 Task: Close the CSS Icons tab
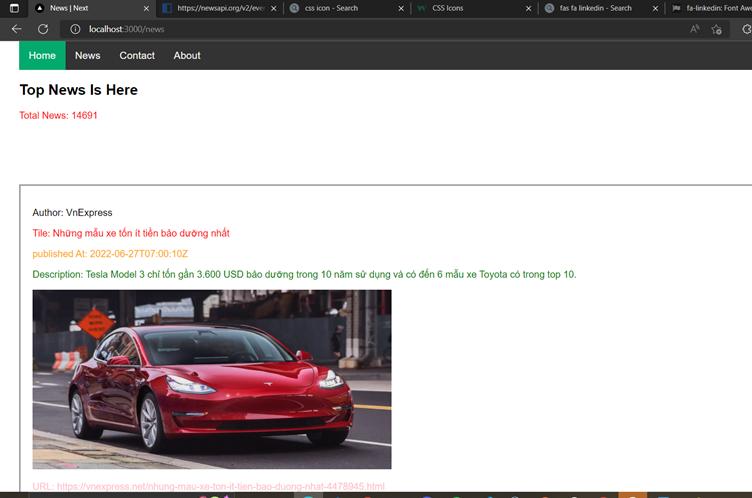click(x=528, y=8)
